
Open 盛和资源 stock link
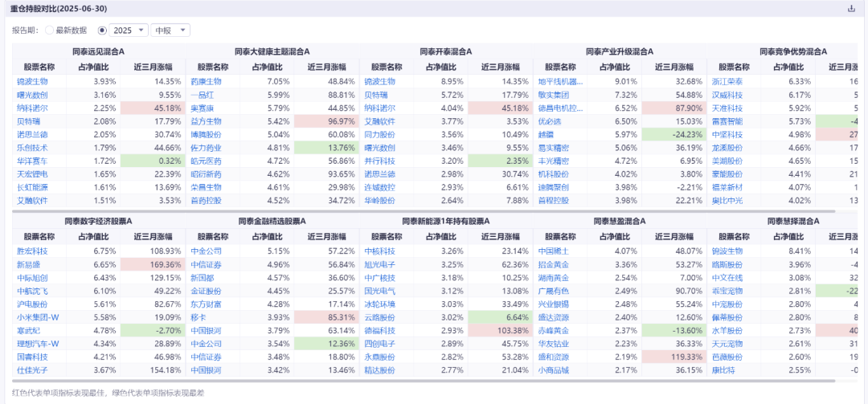tap(554, 357)
